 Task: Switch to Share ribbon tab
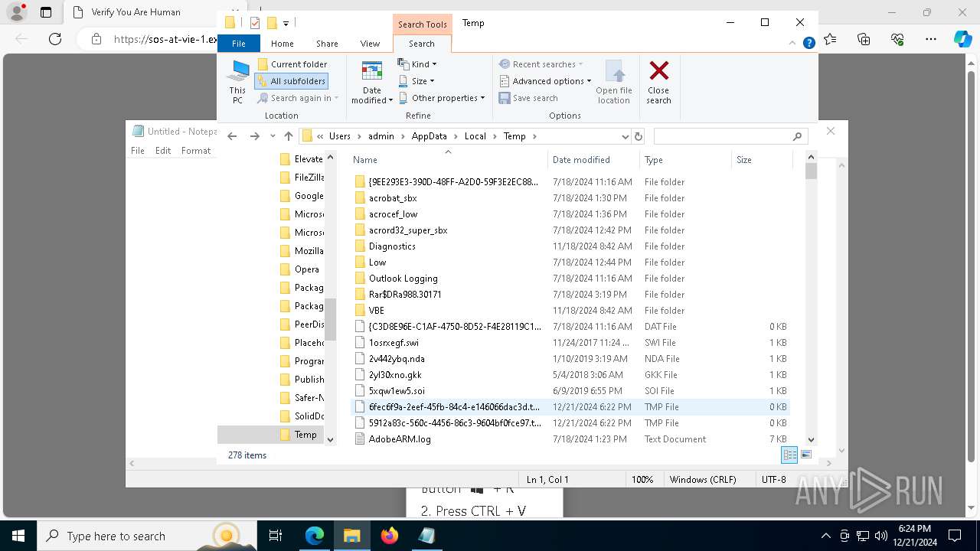coord(327,44)
